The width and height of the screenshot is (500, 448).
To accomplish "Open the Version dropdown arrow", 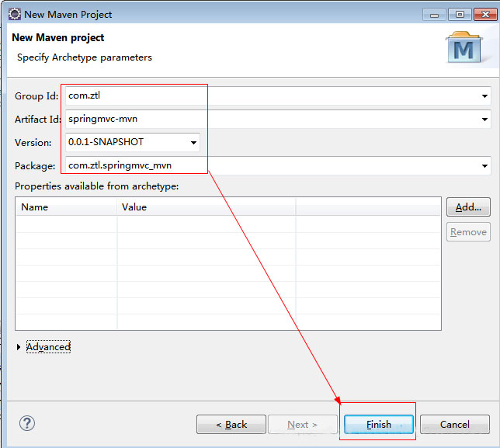I will click(193, 143).
